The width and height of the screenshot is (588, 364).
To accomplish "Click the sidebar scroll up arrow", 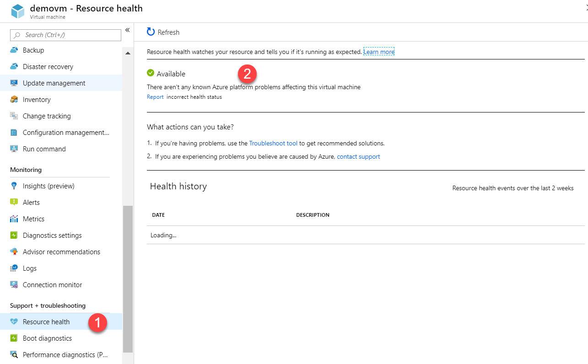I will point(128,54).
